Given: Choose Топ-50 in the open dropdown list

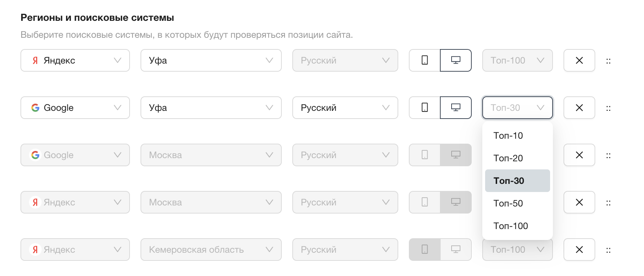Looking at the screenshot, I should pyautogui.click(x=508, y=203).
